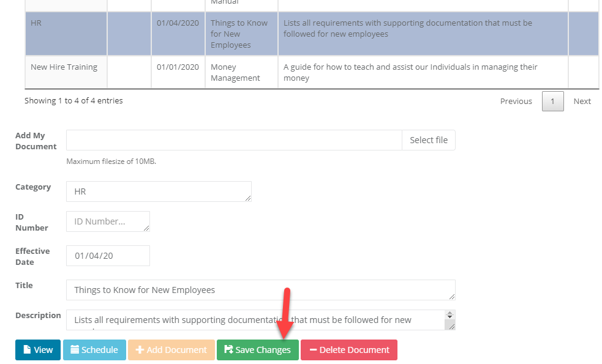Focus the ID Number input field

(107, 221)
